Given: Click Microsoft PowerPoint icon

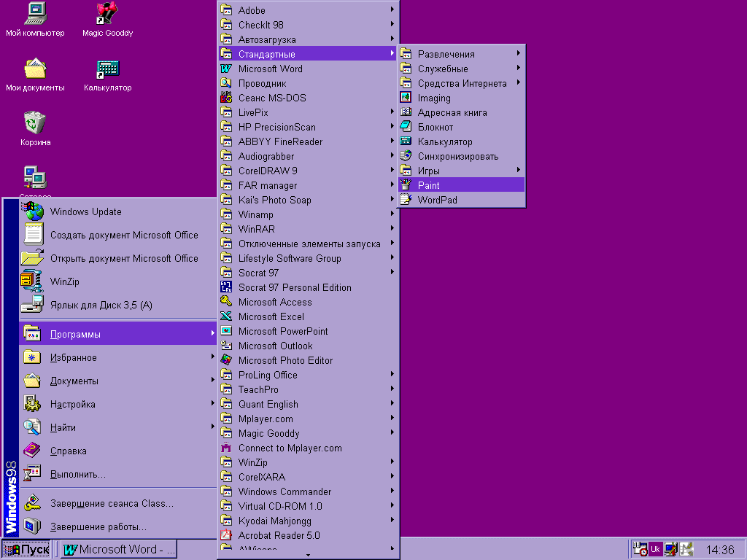Looking at the screenshot, I should 226,331.
